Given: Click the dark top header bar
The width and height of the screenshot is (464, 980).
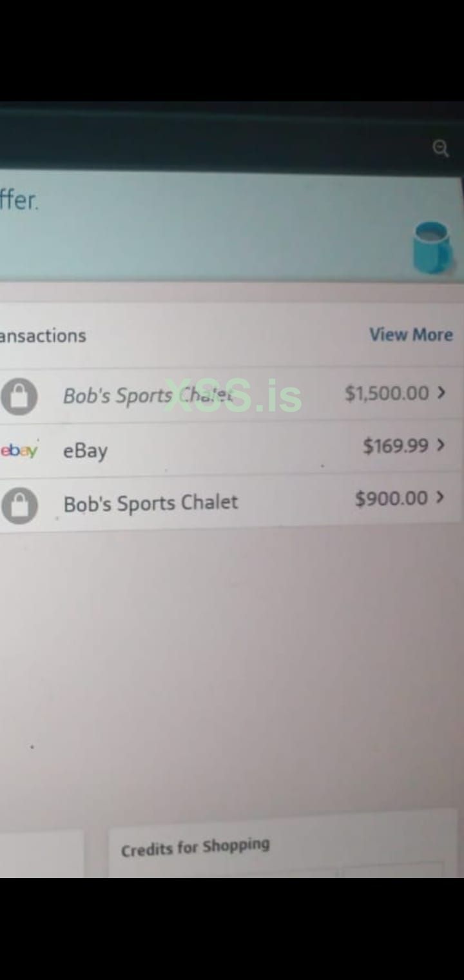Looking at the screenshot, I should 232,139.
